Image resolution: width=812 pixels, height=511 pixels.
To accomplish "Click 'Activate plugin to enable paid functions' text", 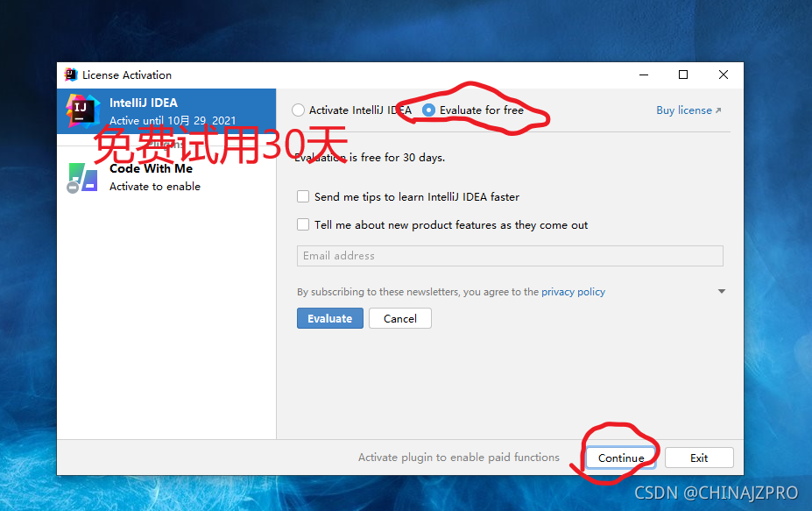I will pyautogui.click(x=459, y=458).
